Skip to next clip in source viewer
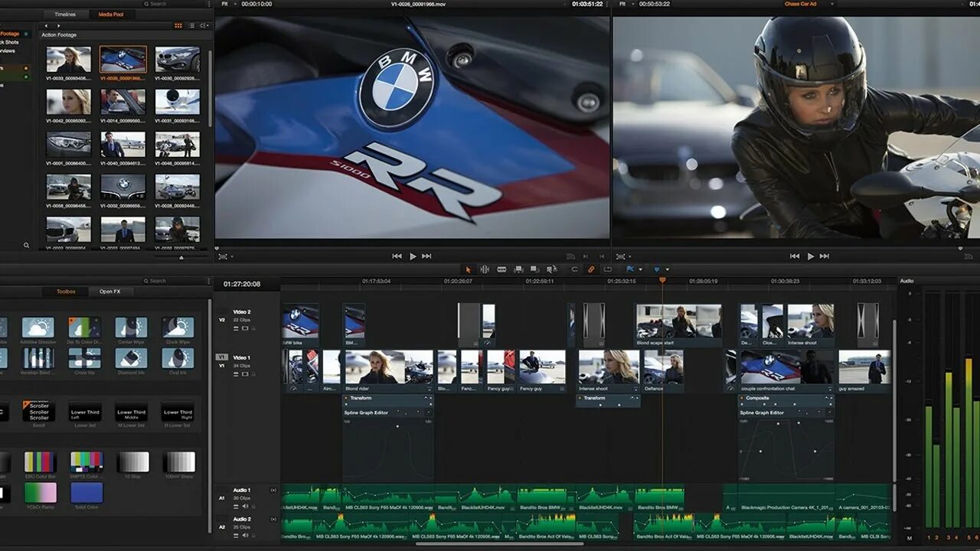 coord(426,256)
